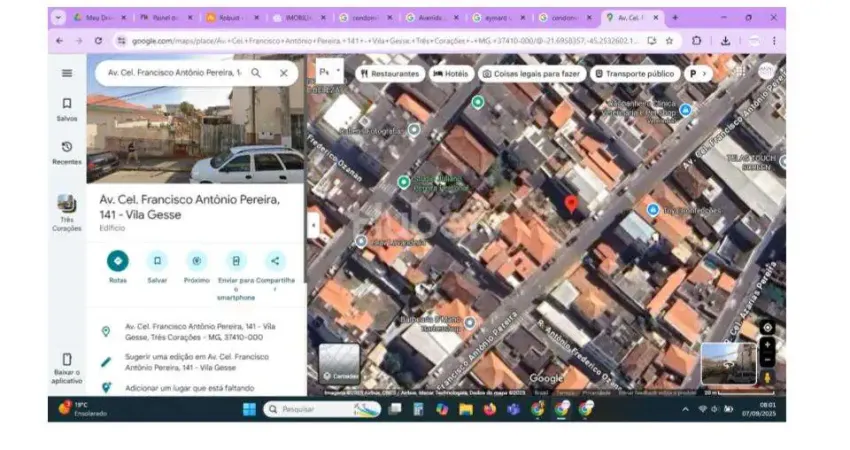
Task: Click the Street View Pegman icon
Action: (767, 377)
